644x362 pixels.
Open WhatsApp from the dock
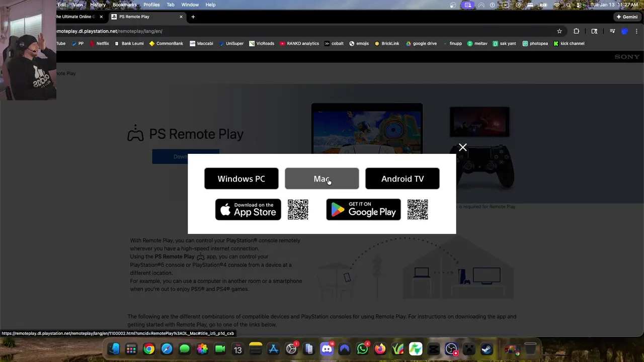point(362,349)
